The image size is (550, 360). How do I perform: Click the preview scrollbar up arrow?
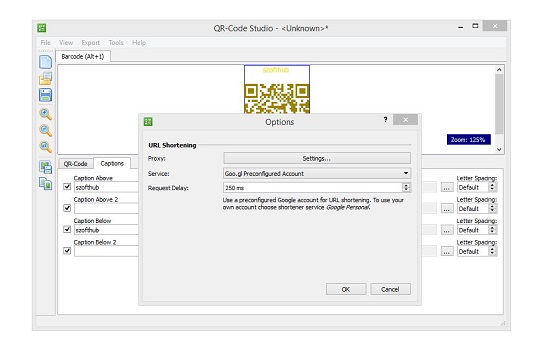499,69
